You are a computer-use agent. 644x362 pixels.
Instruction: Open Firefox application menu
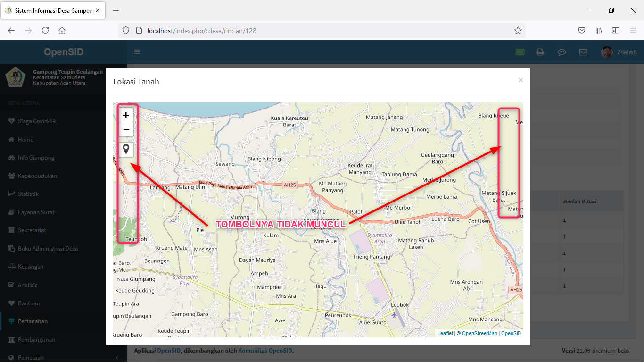pos(633,30)
